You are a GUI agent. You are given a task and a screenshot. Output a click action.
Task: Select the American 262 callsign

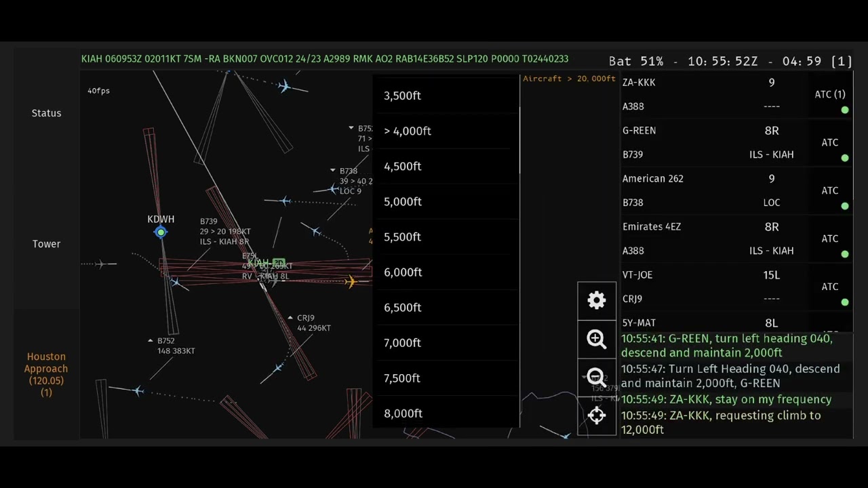(653, 179)
